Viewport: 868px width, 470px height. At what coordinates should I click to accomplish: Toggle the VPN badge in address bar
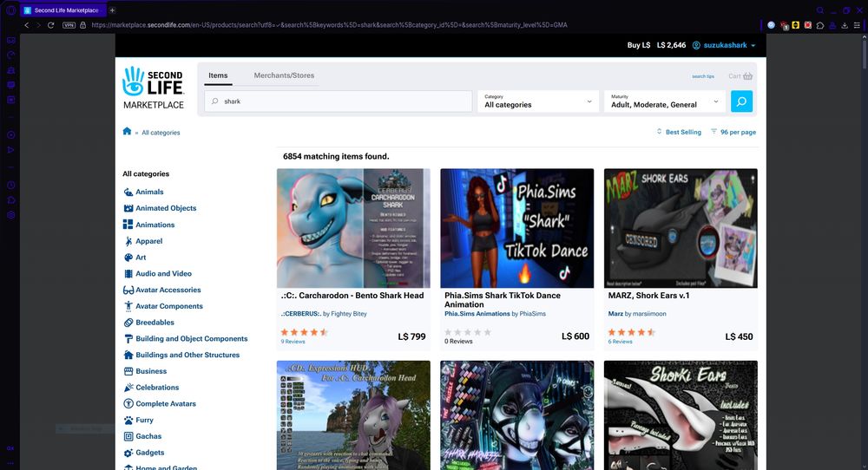click(x=69, y=25)
